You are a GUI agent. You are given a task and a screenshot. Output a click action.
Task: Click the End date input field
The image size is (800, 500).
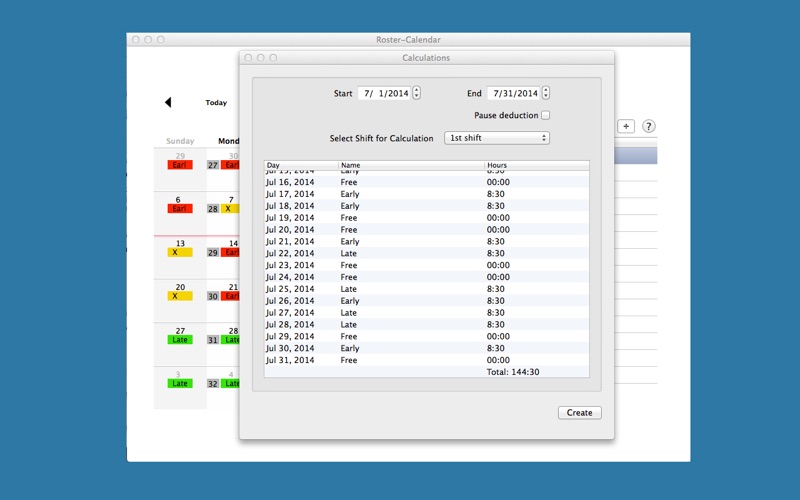(513, 94)
